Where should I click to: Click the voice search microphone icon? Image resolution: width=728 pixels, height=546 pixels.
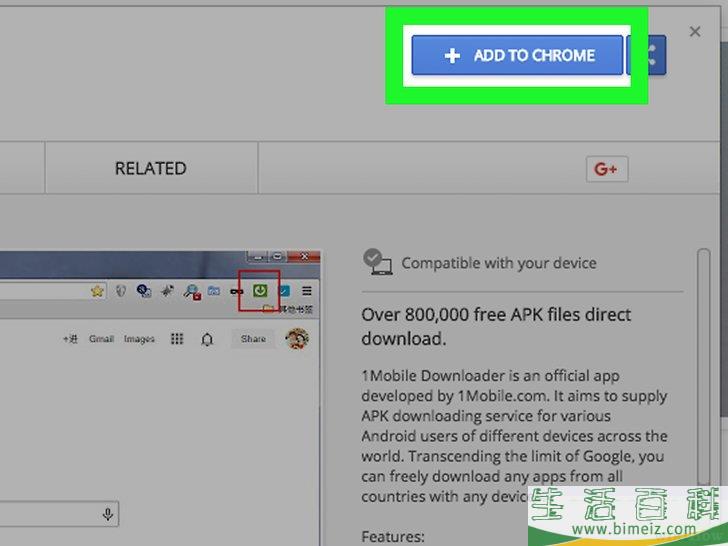click(x=108, y=514)
